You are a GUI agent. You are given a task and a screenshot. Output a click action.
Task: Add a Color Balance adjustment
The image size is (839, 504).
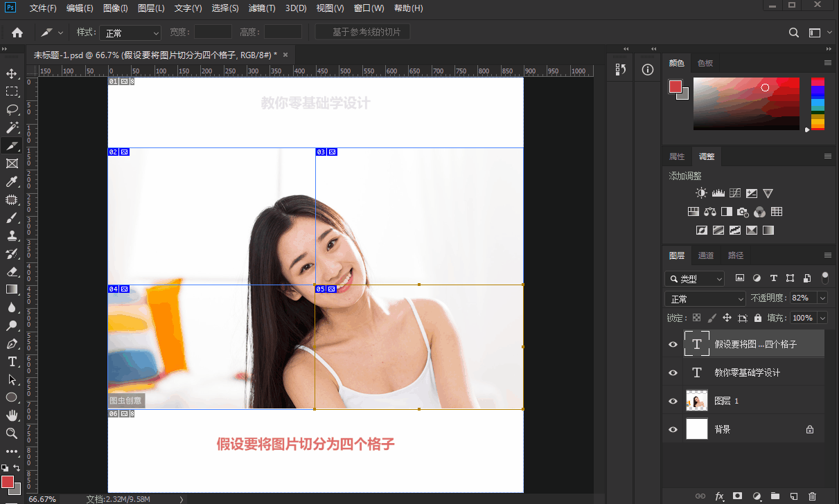coord(709,212)
